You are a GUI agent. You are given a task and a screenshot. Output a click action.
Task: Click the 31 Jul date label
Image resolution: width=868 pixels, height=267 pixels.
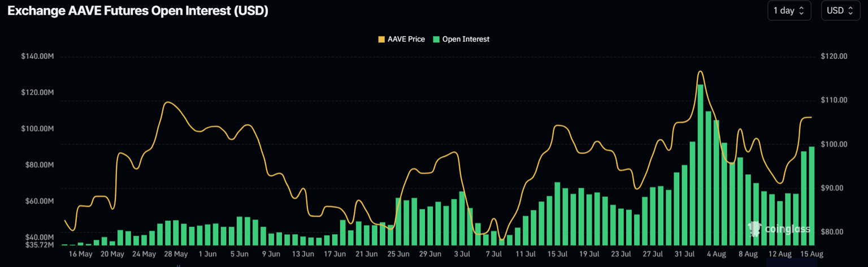point(684,255)
